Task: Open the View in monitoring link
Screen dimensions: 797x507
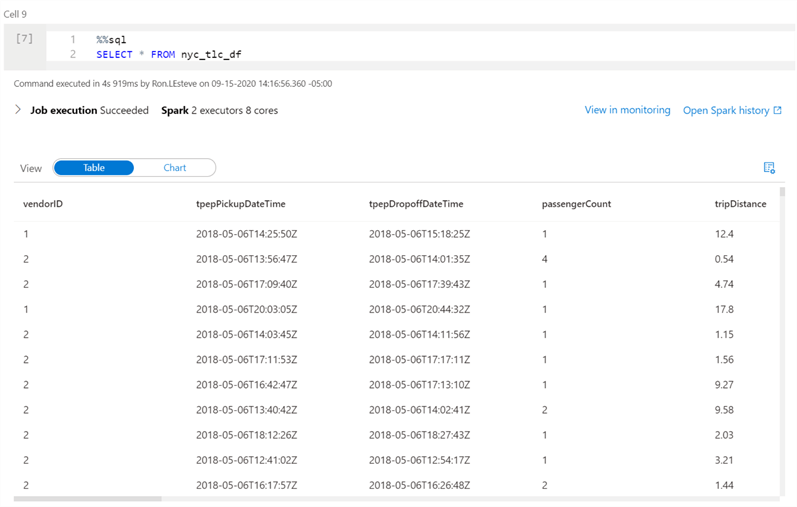Action: click(x=627, y=110)
